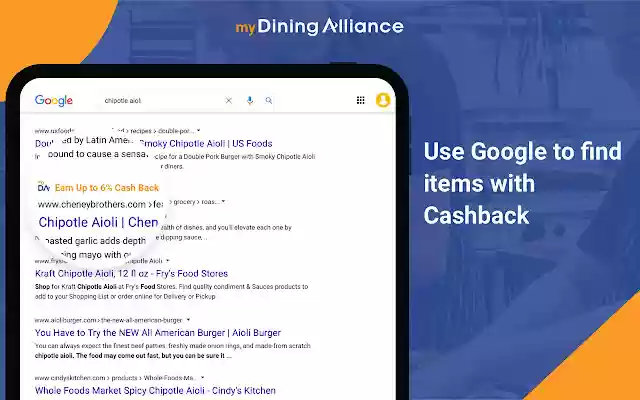Click the small DA cash back badge icon
This screenshot has width=640, height=400.
(x=43, y=187)
